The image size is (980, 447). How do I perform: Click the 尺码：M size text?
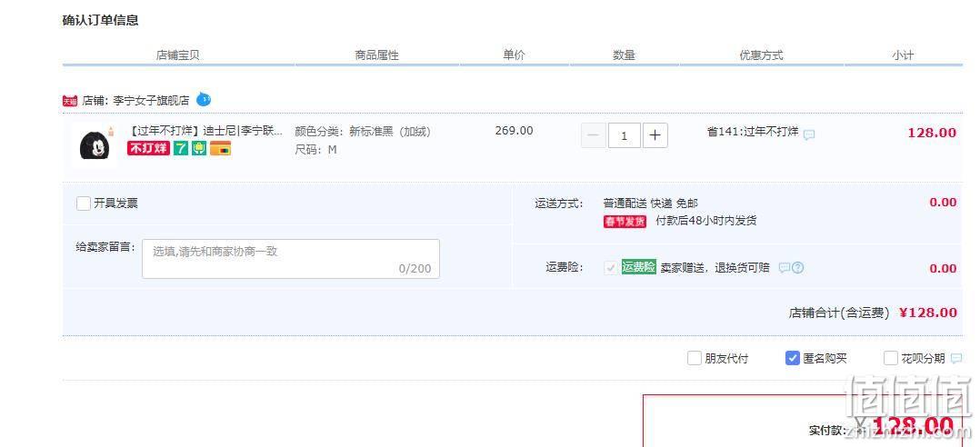pos(316,150)
